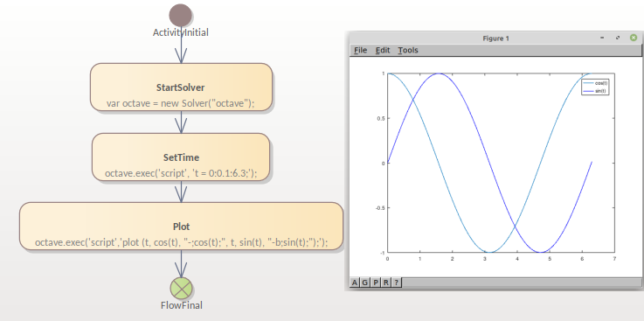Click the arrowhead entering FlowFinal

(x=181, y=269)
